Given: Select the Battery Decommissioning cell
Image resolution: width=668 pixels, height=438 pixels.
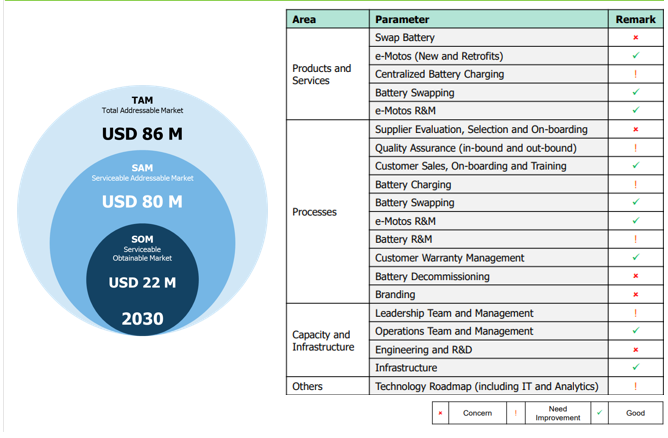Looking at the screenshot, I should pyautogui.click(x=489, y=276).
